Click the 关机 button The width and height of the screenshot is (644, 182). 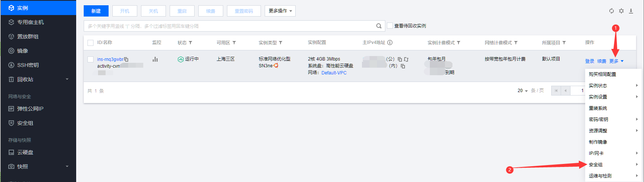click(153, 11)
